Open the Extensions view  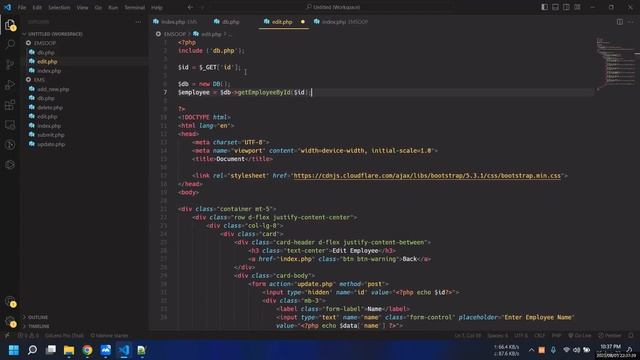tap(10, 105)
